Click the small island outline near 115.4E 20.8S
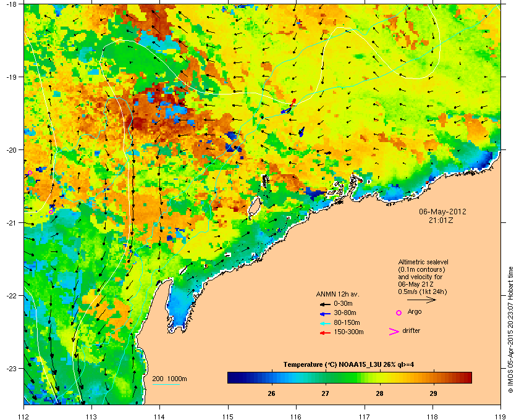The height and width of the screenshot is (420, 519). pyautogui.click(x=254, y=206)
